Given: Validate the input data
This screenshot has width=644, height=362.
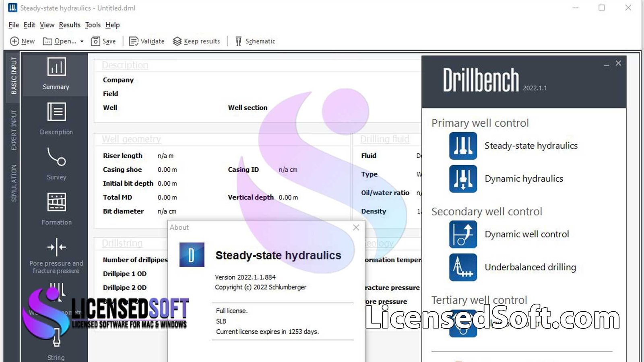Looking at the screenshot, I should pyautogui.click(x=147, y=41).
